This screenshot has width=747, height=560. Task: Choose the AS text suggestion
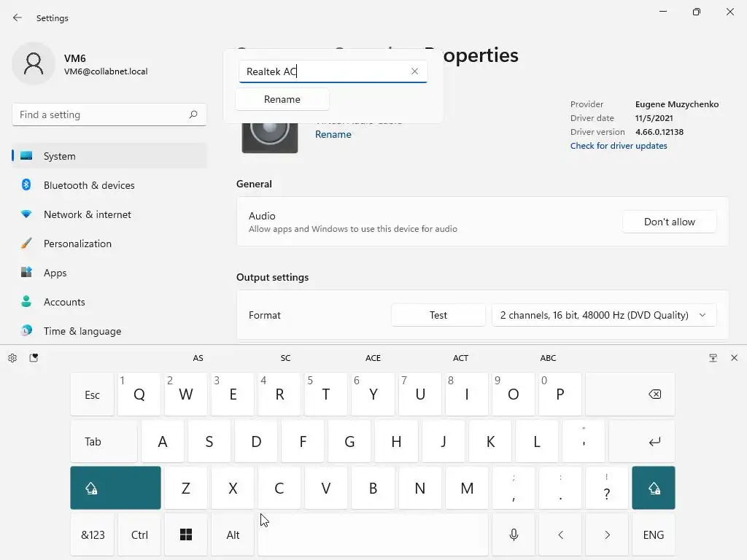click(x=198, y=357)
